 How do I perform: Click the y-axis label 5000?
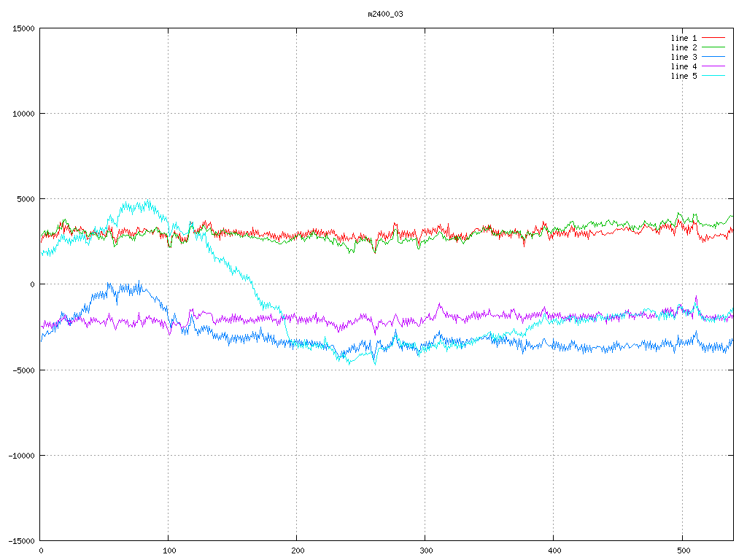pos(26,199)
